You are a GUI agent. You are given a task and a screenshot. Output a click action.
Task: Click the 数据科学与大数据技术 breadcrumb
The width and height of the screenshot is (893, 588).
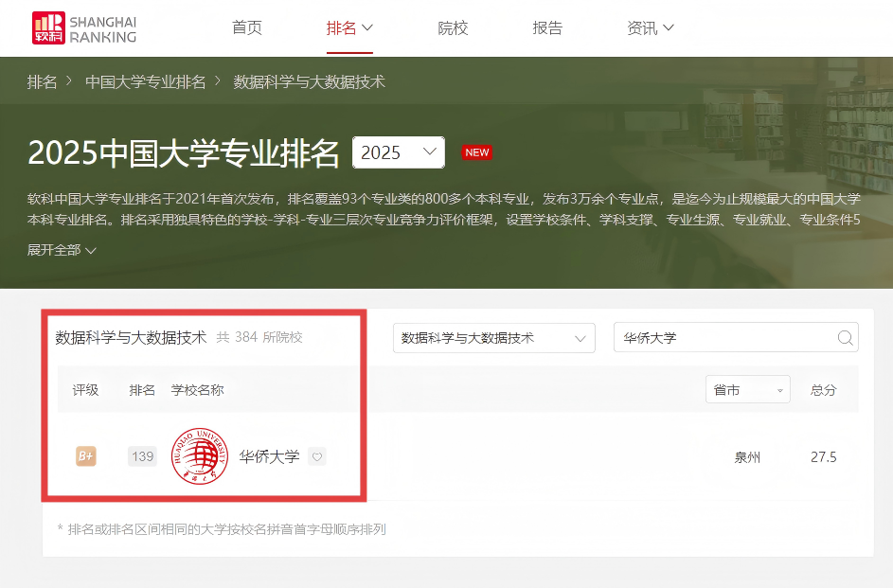(x=310, y=82)
